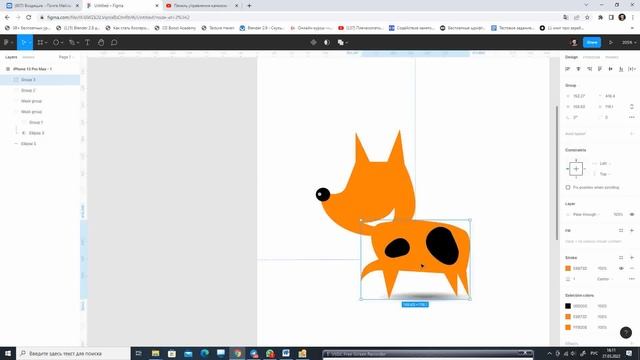This screenshot has width=640, height=360.
Task: Switch to the Inspect tab
Action: point(612,57)
